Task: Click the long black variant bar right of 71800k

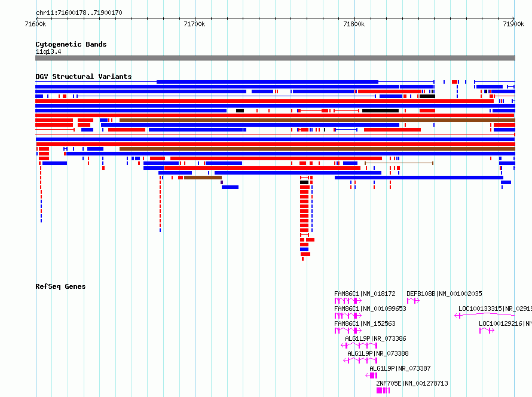Action: coord(380,111)
